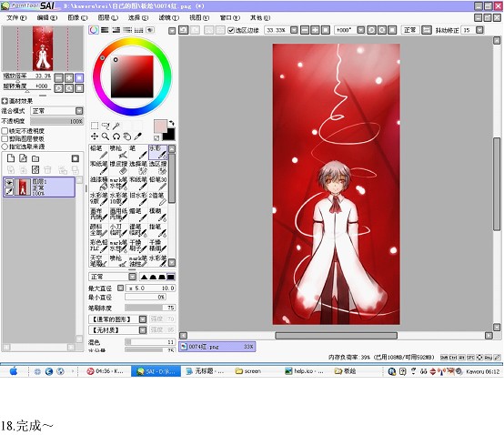Click the new layer icon
The width and height of the screenshot is (504, 435).
[11, 158]
